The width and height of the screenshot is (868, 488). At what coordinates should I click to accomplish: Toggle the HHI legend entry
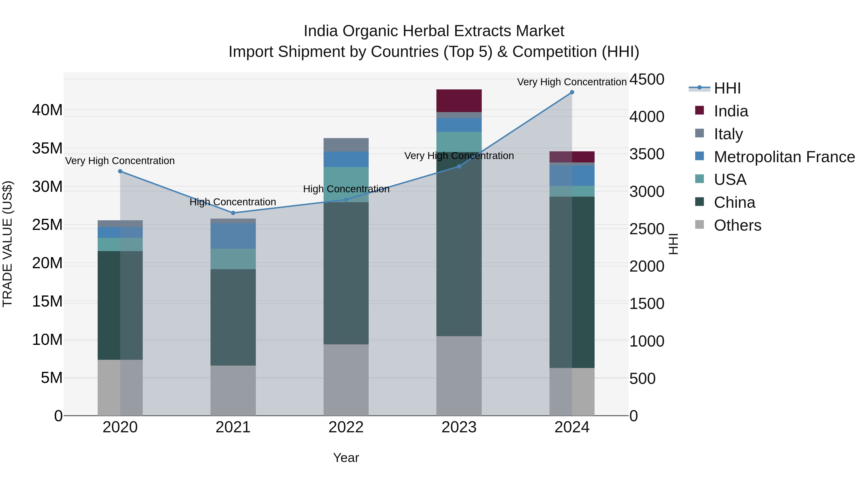coord(714,88)
